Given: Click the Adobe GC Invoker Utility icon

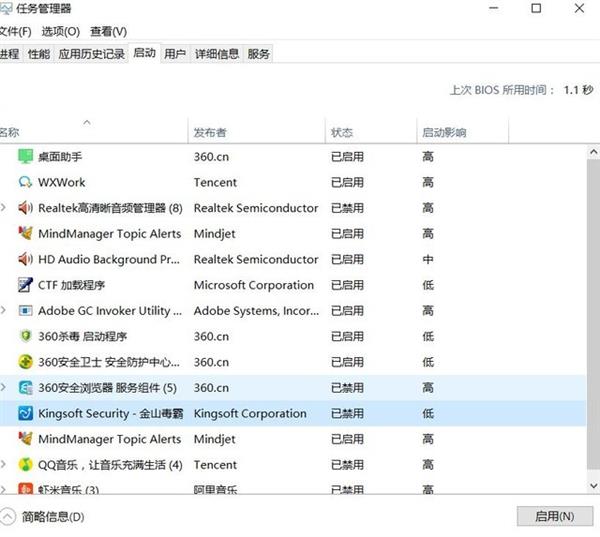Looking at the screenshot, I should point(26,310).
